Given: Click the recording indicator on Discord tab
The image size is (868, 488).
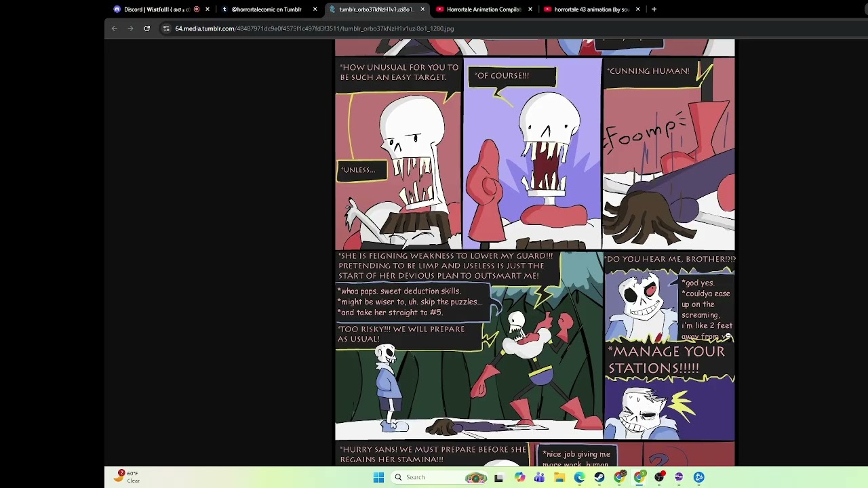Looking at the screenshot, I should pos(197,9).
